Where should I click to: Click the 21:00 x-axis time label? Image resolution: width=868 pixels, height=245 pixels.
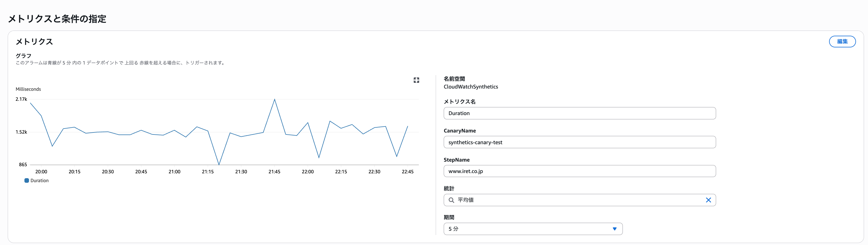click(174, 172)
